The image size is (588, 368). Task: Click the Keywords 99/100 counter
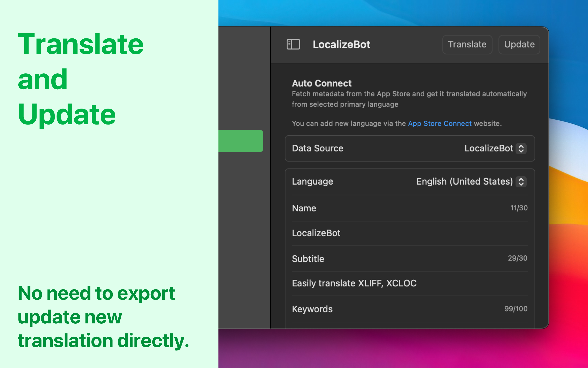click(x=516, y=309)
